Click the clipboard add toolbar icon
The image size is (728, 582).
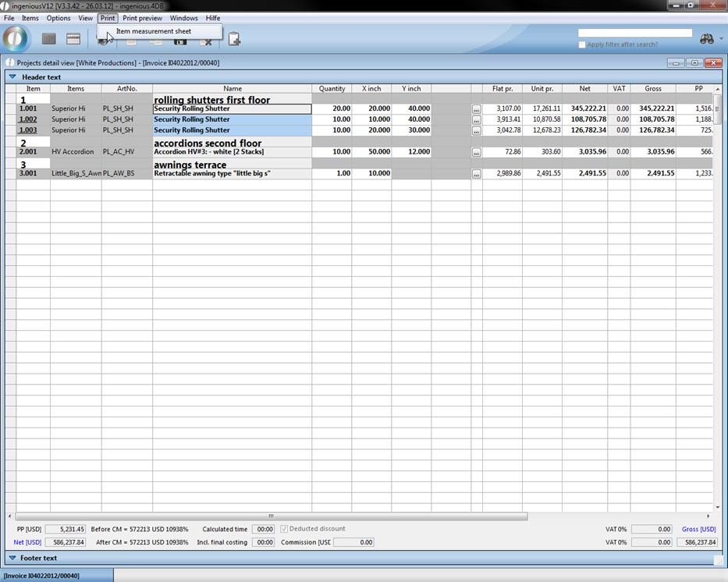coord(234,39)
